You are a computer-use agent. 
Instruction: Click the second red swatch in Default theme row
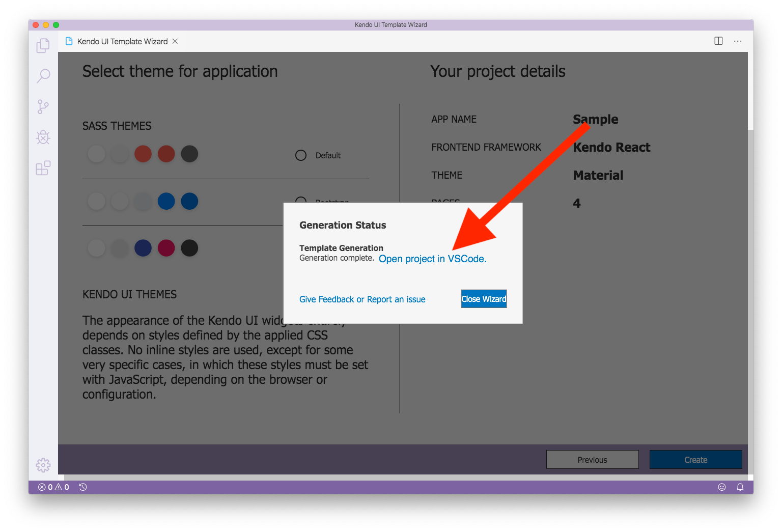point(166,154)
